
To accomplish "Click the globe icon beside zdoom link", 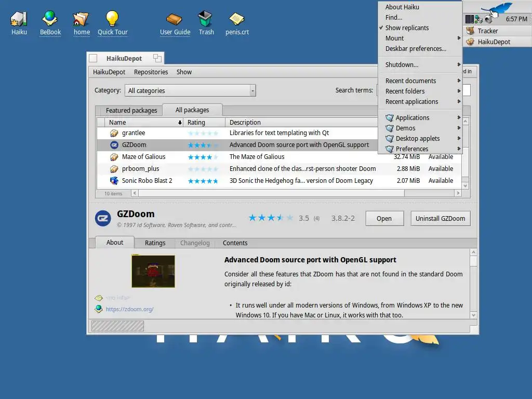I will click(99, 309).
